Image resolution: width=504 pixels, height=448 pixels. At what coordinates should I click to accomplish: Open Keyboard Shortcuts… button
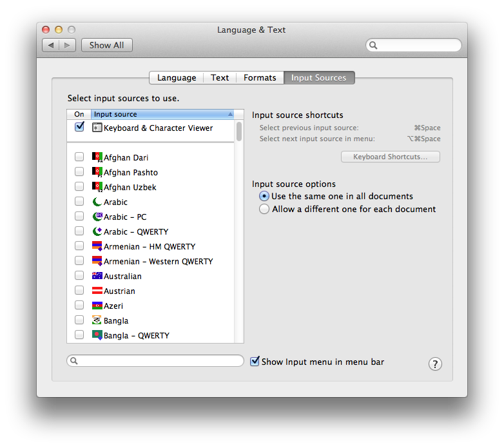390,157
